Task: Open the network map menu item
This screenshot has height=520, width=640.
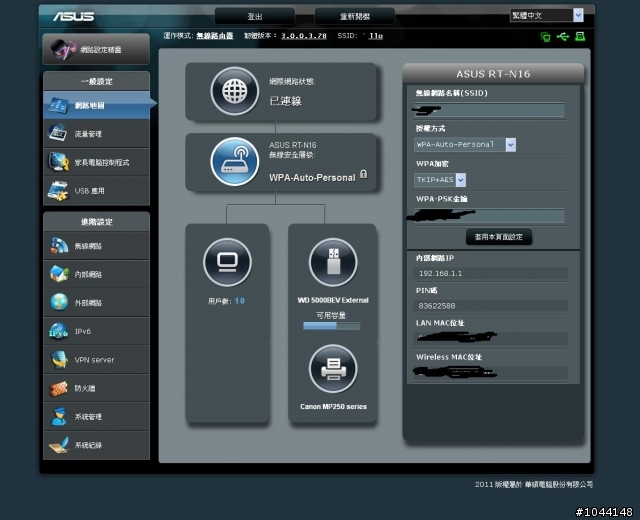Action: (96, 105)
